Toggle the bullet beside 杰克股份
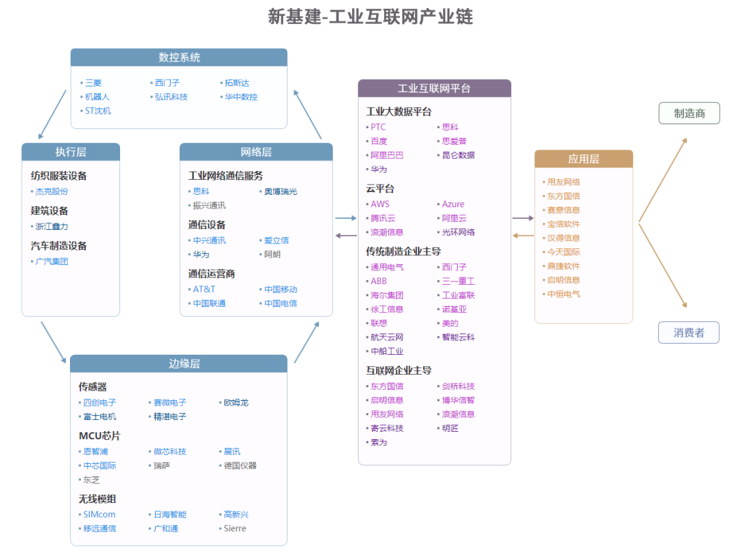The height and width of the screenshot is (560, 741). point(31,191)
